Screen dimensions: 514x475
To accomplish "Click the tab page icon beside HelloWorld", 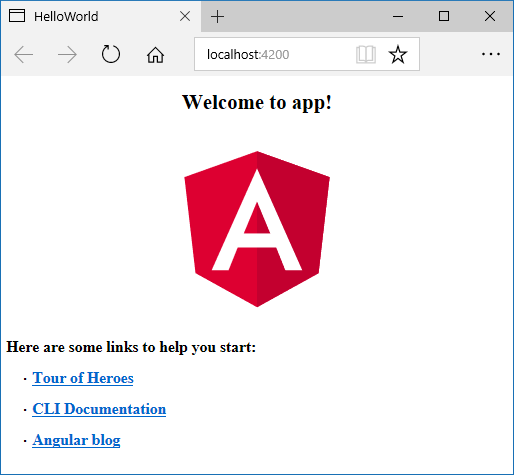I will tap(17, 16).
